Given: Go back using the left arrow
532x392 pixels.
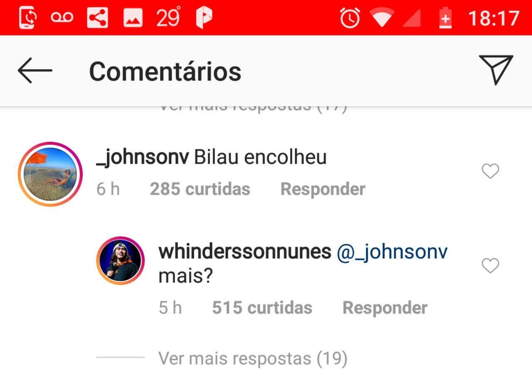Looking at the screenshot, I should (35, 71).
